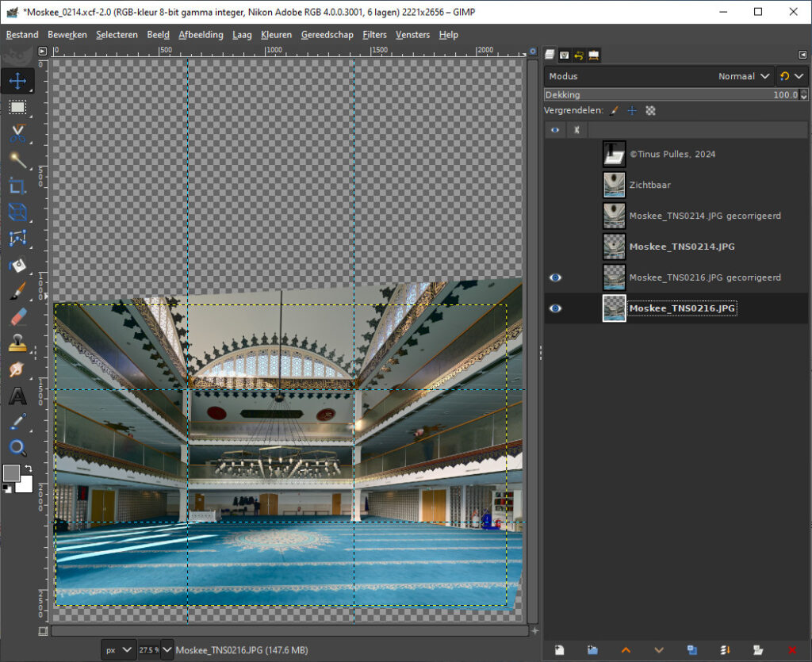Choose the Text tool
Viewport: 812px width, 662px height.
(17, 396)
